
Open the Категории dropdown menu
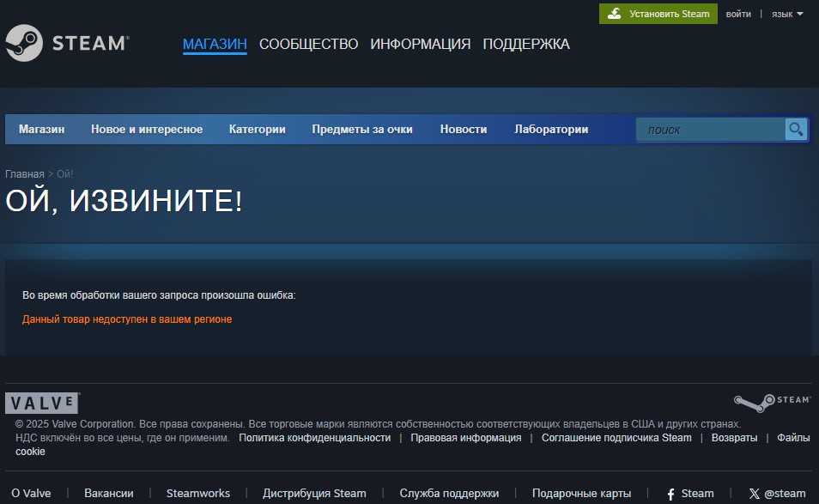(257, 130)
